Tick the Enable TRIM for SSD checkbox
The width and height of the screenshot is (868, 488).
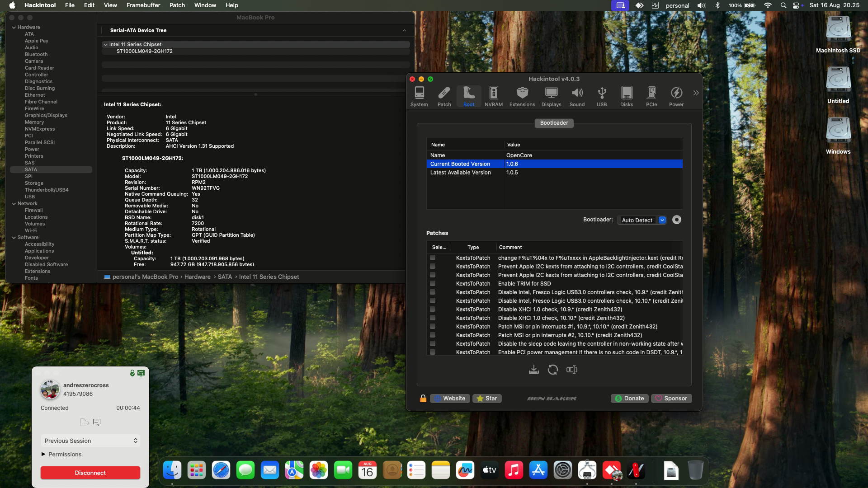(433, 283)
